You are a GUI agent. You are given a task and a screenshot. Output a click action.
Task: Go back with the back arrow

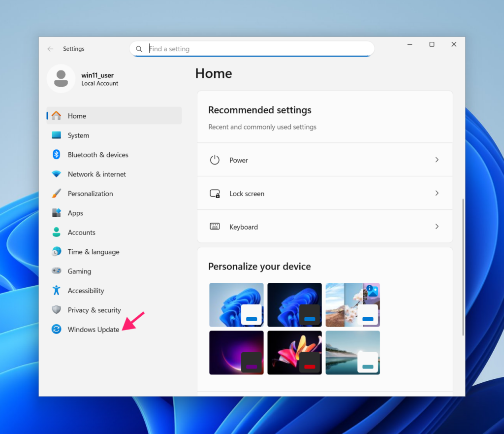click(50, 49)
